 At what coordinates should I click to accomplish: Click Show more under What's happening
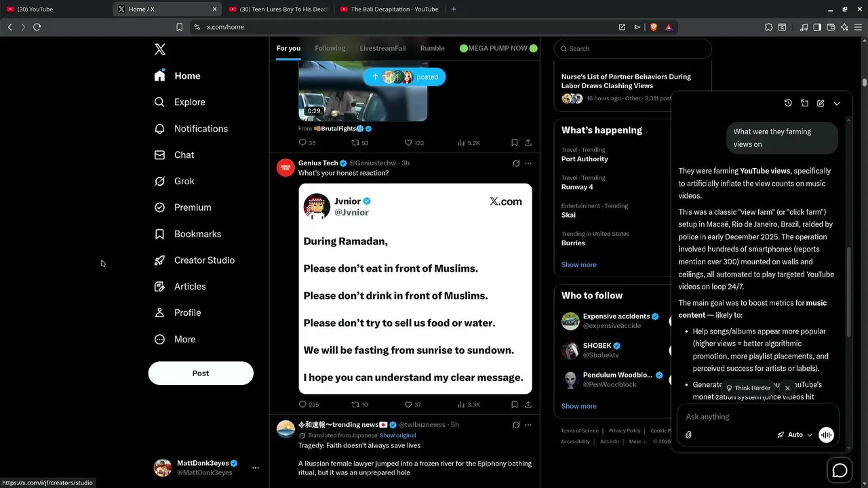pos(578,265)
